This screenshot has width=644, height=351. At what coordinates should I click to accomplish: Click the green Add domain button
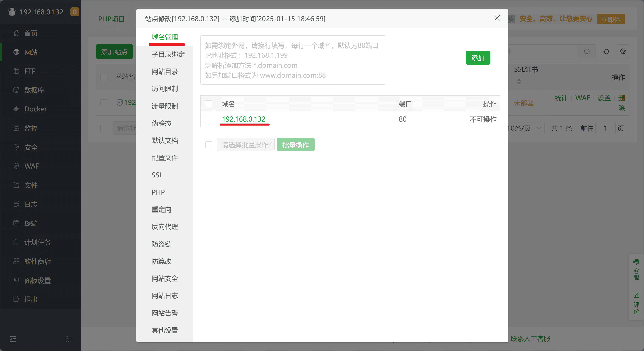pyautogui.click(x=478, y=58)
